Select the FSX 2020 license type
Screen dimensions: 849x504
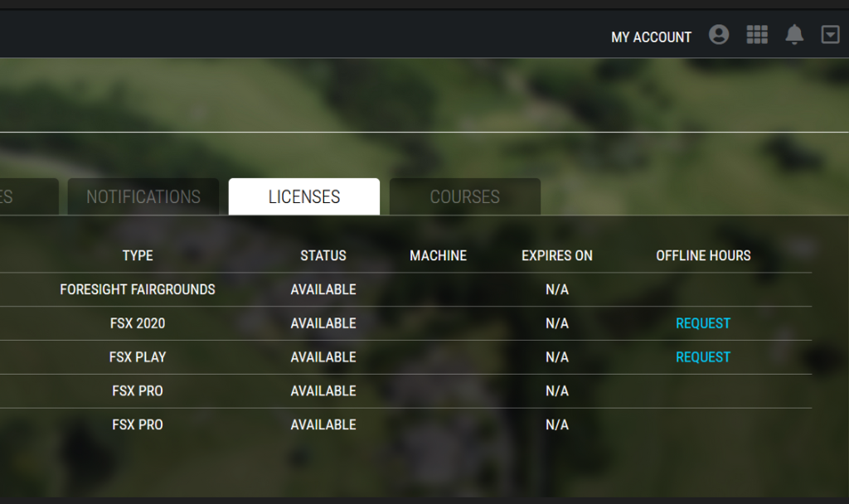138,324
